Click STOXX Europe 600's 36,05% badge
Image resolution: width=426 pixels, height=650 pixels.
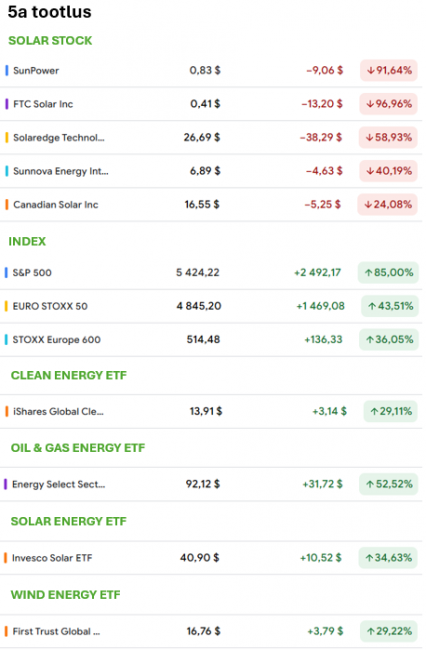[389, 340]
